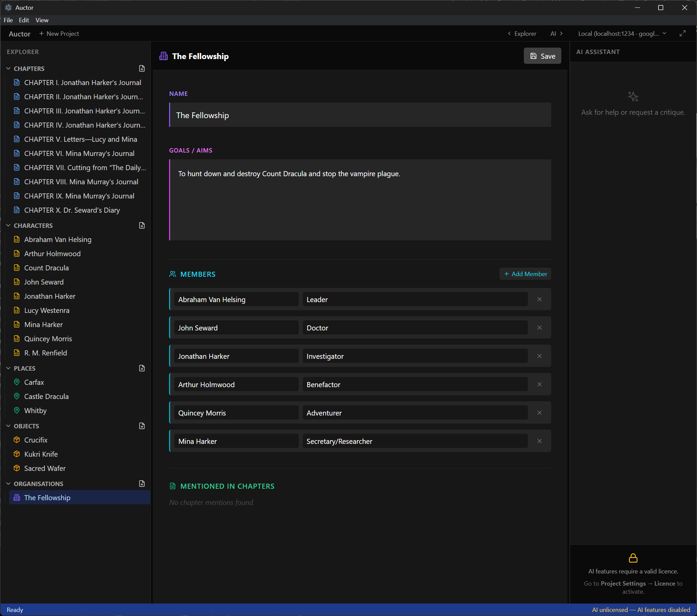Click the add new object icon

tap(142, 426)
